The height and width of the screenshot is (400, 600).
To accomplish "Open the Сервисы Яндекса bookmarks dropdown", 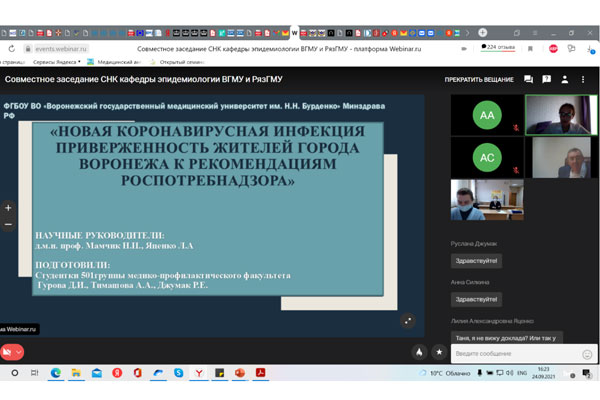I will 57,62.
